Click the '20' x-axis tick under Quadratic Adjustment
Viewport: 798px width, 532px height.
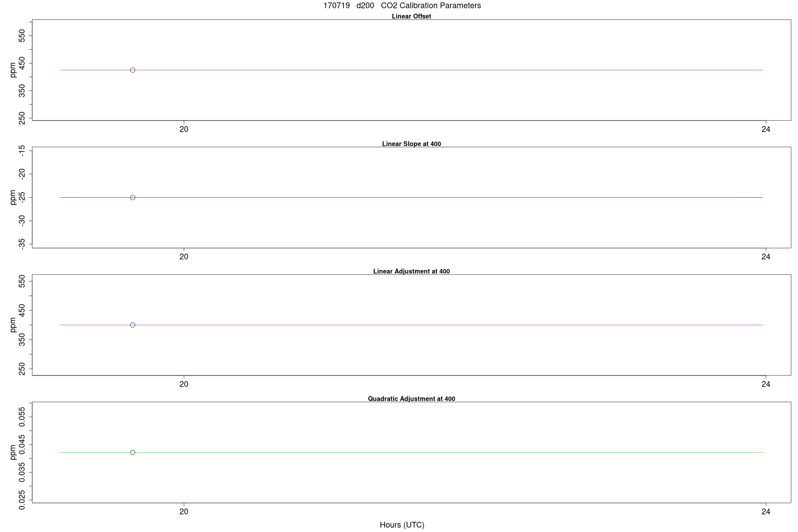[184, 512]
